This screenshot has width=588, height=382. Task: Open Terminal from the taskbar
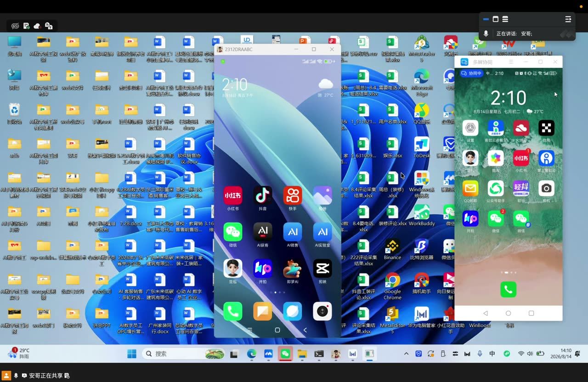[319, 354]
